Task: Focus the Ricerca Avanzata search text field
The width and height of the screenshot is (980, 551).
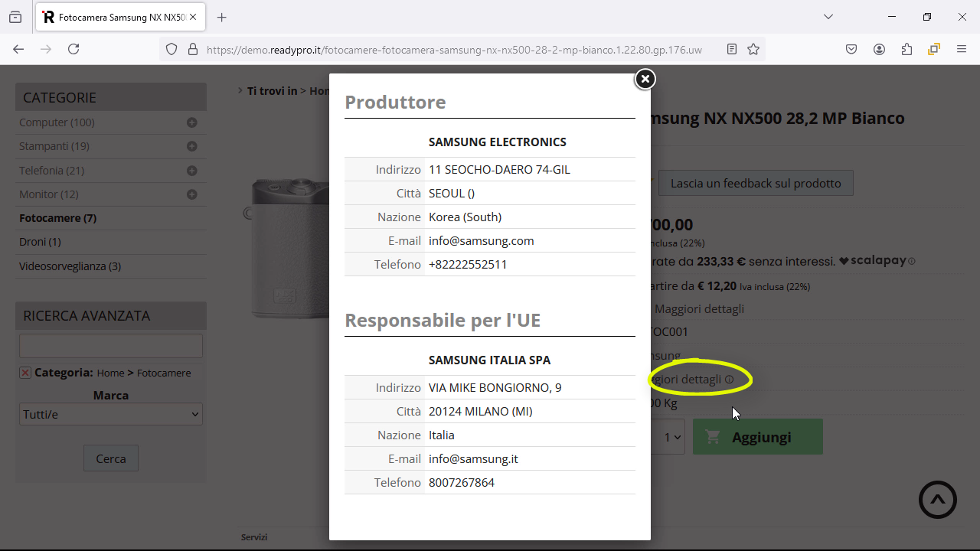Action: tap(111, 346)
